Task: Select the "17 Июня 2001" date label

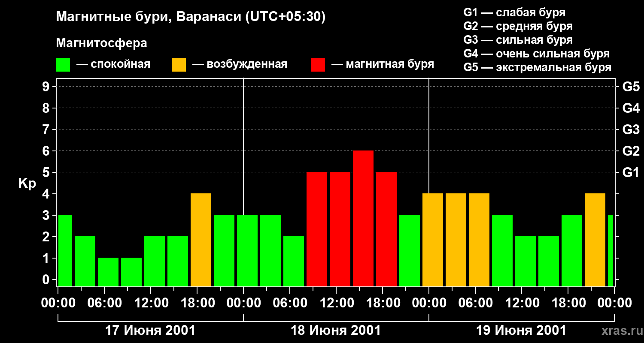Action: click(150, 331)
